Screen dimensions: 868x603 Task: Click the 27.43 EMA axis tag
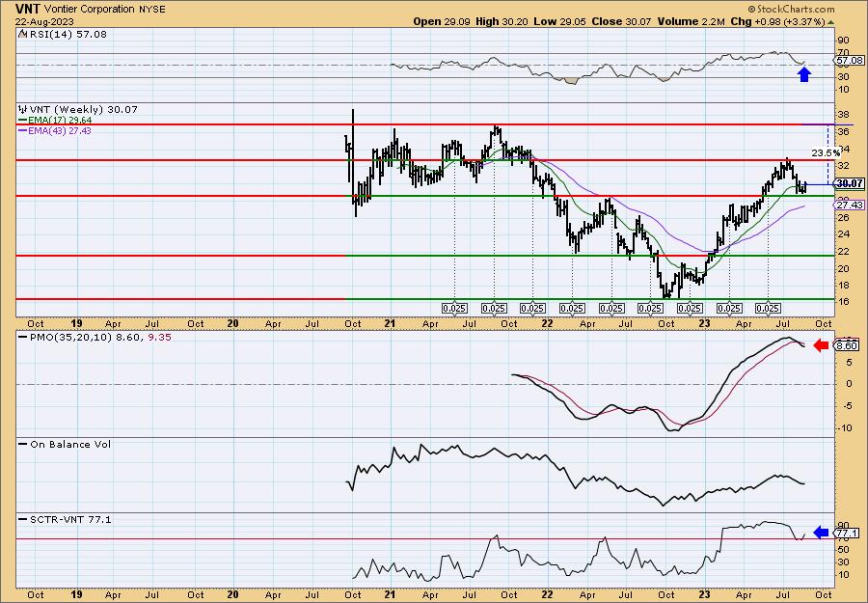(850, 205)
